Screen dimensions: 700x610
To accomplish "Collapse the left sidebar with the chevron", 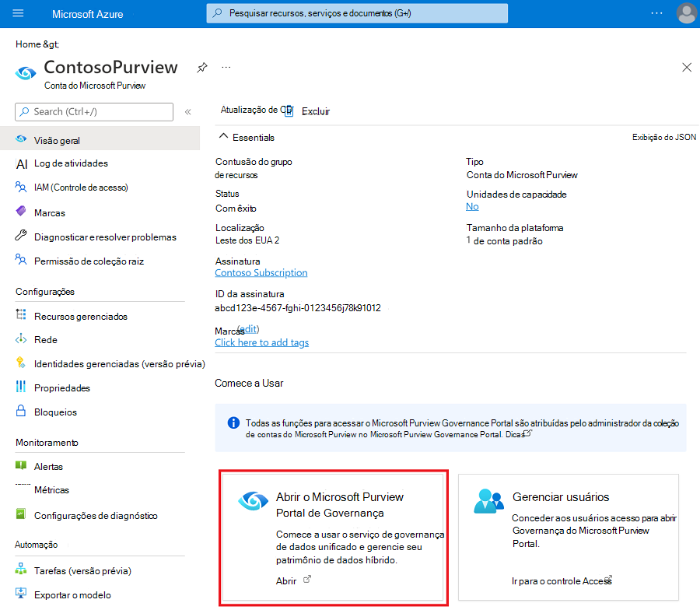I will pos(189,111).
